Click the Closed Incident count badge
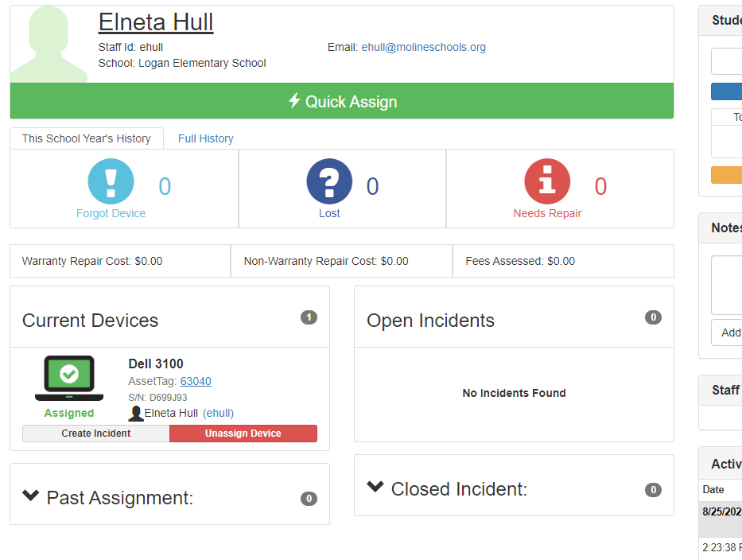This screenshot has height=560, width=742. pos(653,490)
